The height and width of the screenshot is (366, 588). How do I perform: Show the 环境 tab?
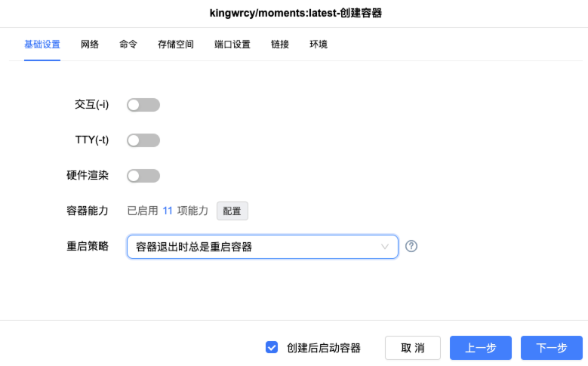coord(319,45)
